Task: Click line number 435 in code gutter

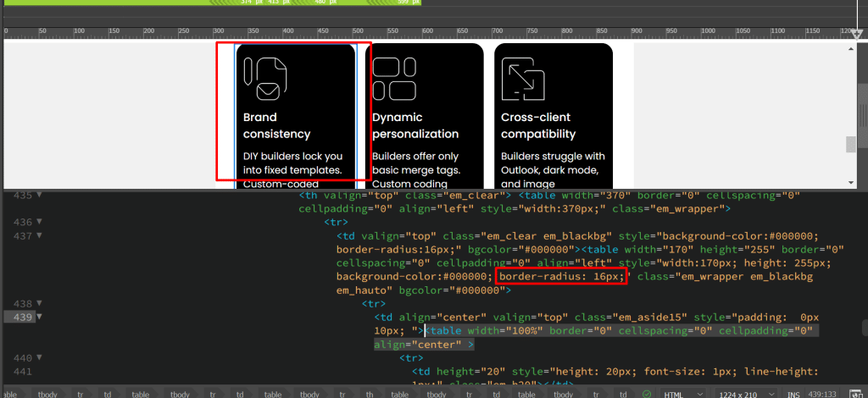Action: click(x=23, y=195)
